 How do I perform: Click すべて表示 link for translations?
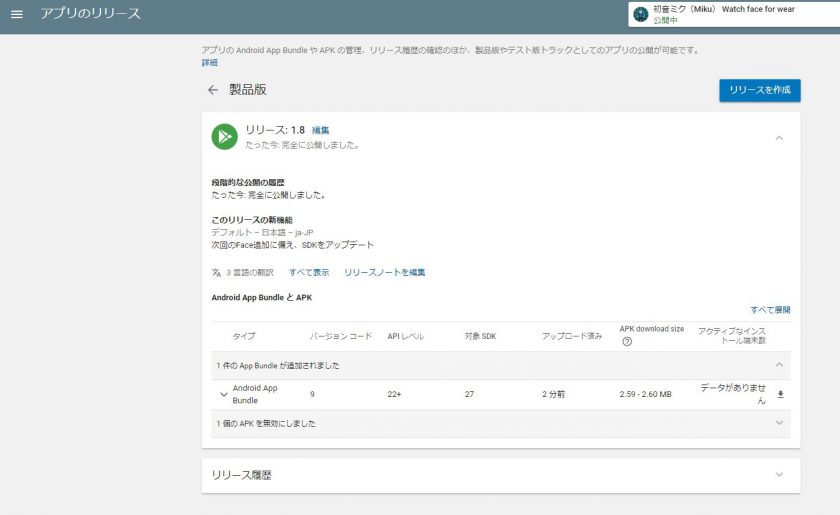[309, 272]
